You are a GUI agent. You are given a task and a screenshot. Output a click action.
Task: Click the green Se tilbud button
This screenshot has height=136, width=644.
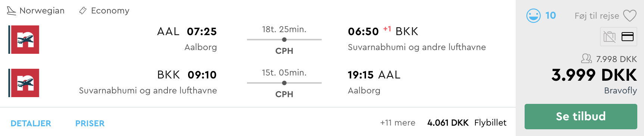point(581,117)
